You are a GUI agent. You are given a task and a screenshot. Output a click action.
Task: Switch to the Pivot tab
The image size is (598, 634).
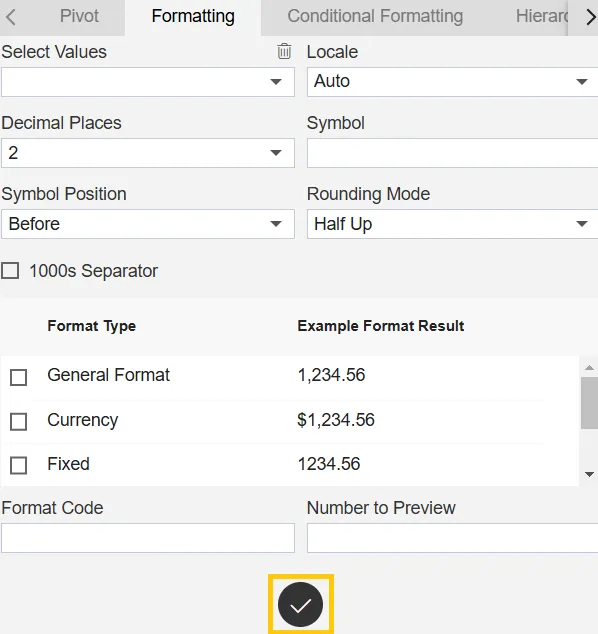(79, 17)
